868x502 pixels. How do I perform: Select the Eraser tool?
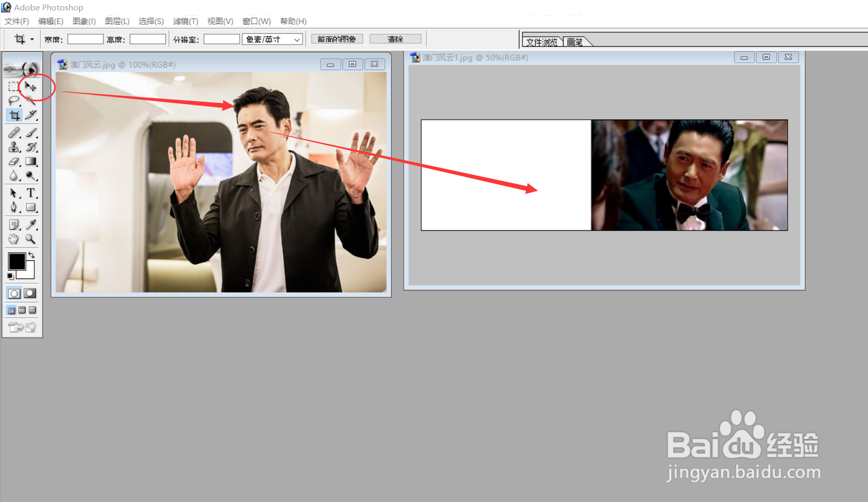click(x=14, y=162)
